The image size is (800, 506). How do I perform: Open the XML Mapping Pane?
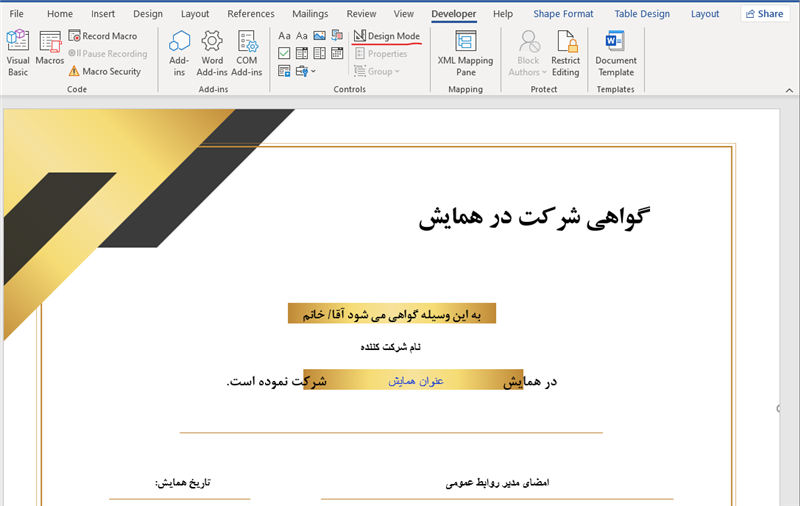pos(465,52)
